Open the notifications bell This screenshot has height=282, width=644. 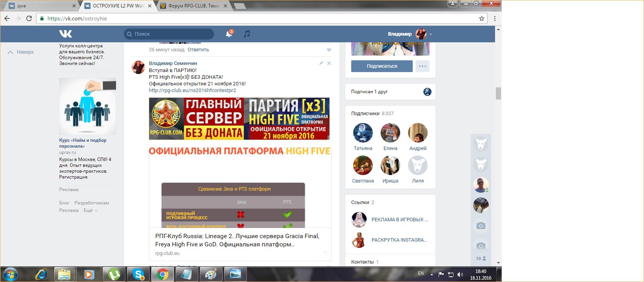pos(229,34)
